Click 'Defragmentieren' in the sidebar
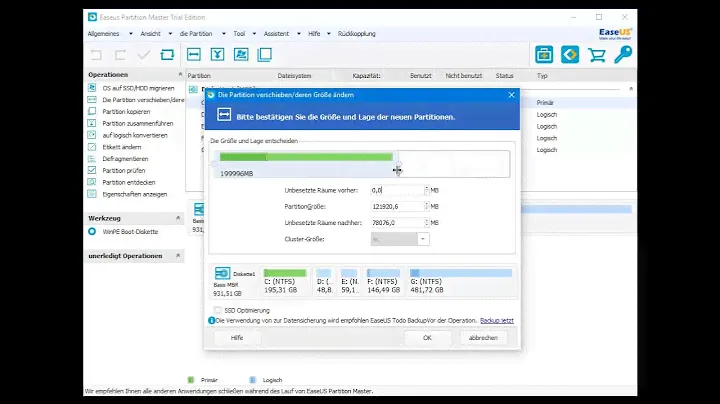The width and height of the screenshot is (720, 404). pyautogui.click(x=125, y=158)
